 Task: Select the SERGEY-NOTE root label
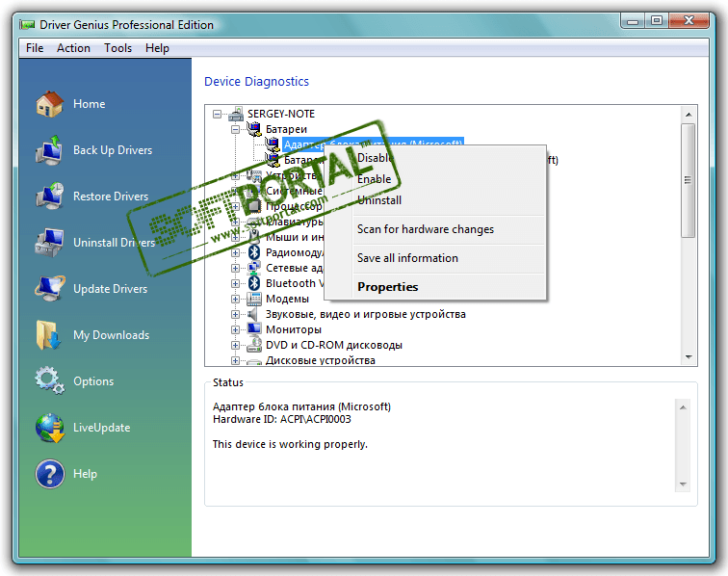(x=281, y=114)
